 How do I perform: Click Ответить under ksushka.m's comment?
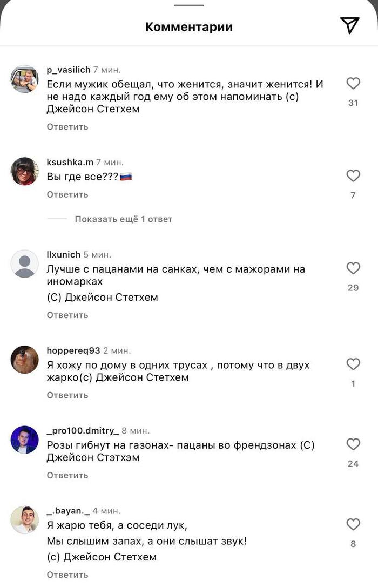pyautogui.click(x=67, y=194)
